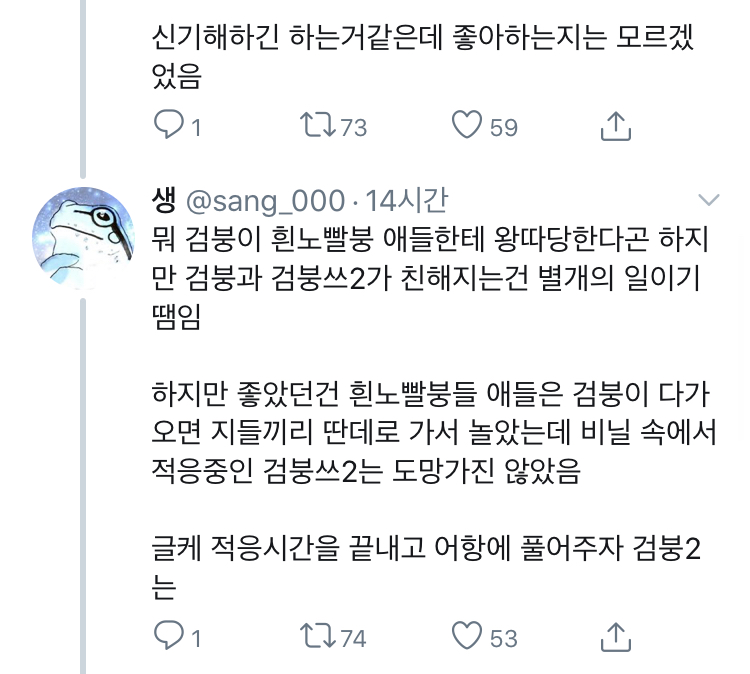The height and width of the screenshot is (674, 750).
Task: Like the @sang_000 tweet with 53 likes
Action: pos(467,635)
